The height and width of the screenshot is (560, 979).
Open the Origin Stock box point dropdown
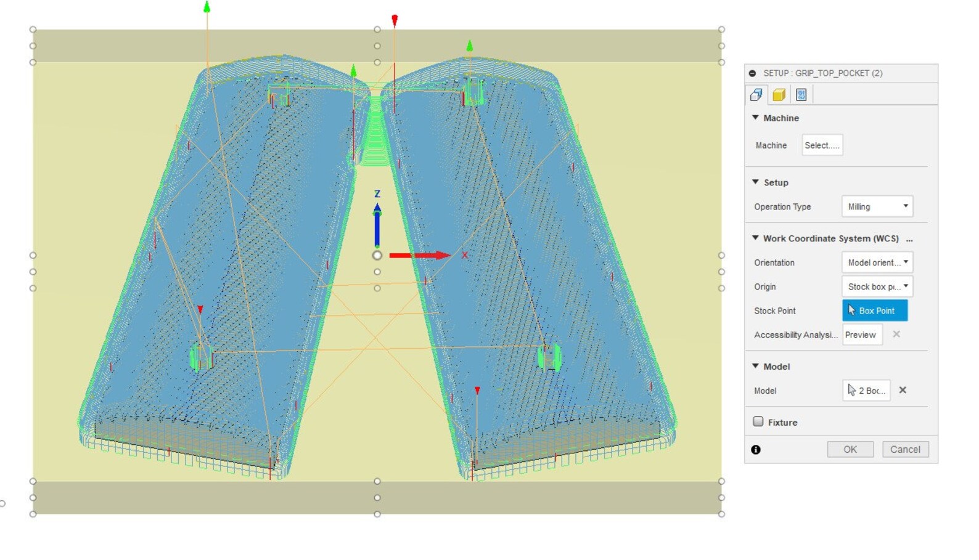tap(877, 286)
